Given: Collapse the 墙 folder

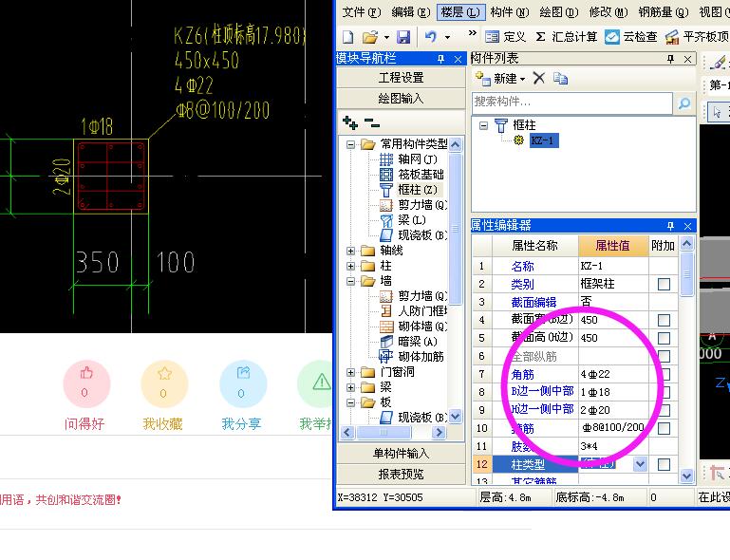Looking at the screenshot, I should click(350, 281).
